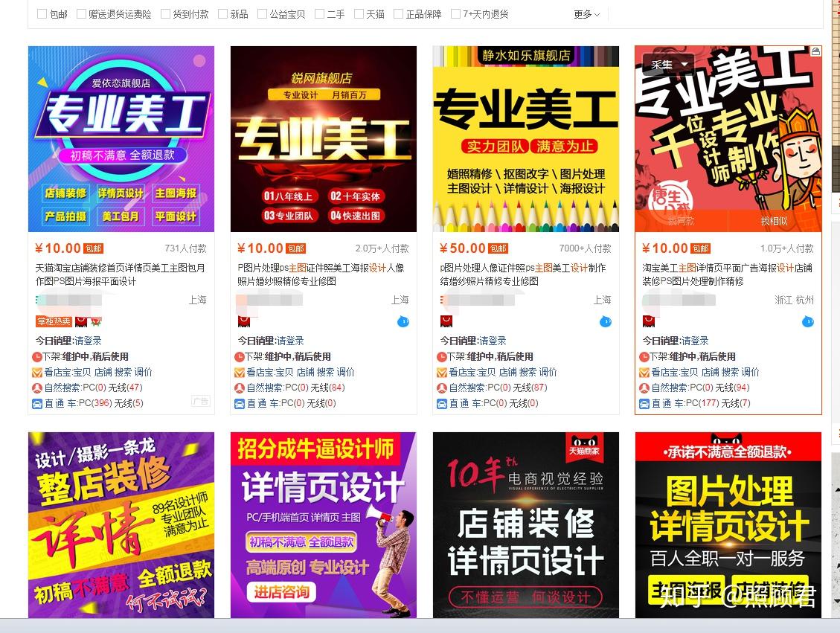The image size is (840, 633).
Task: Click the 下架 clock icon on fourth product
Action: pyautogui.click(x=644, y=356)
